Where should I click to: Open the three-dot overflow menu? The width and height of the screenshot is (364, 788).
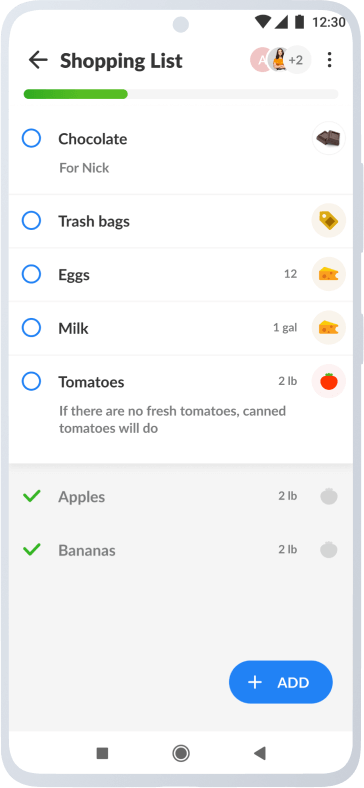pyautogui.click(x=329, y=60)
